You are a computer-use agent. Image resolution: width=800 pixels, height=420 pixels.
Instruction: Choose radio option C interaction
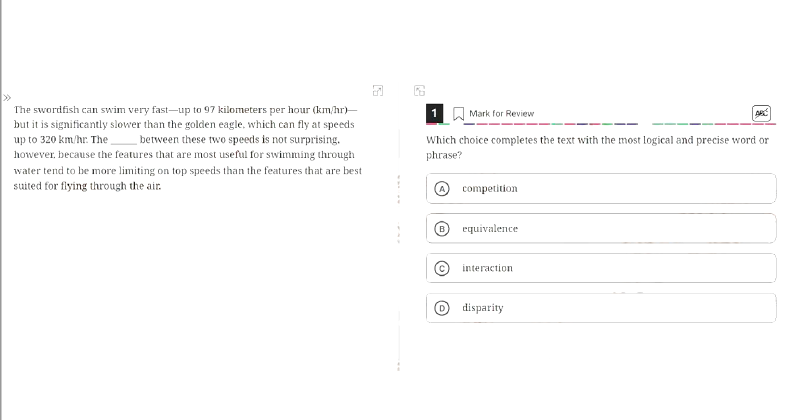(x=601, y=268)
